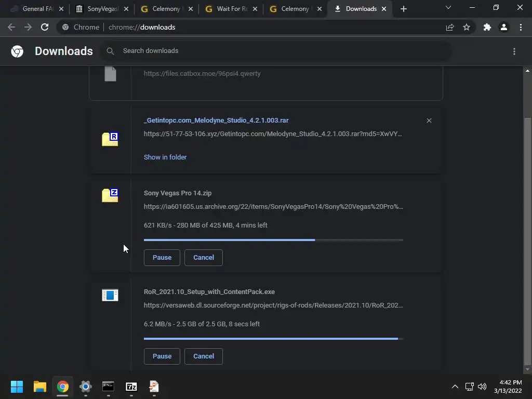Close the Wait For Re tab
This screenshot has width=532, height=399.
(x=255, y=9)
